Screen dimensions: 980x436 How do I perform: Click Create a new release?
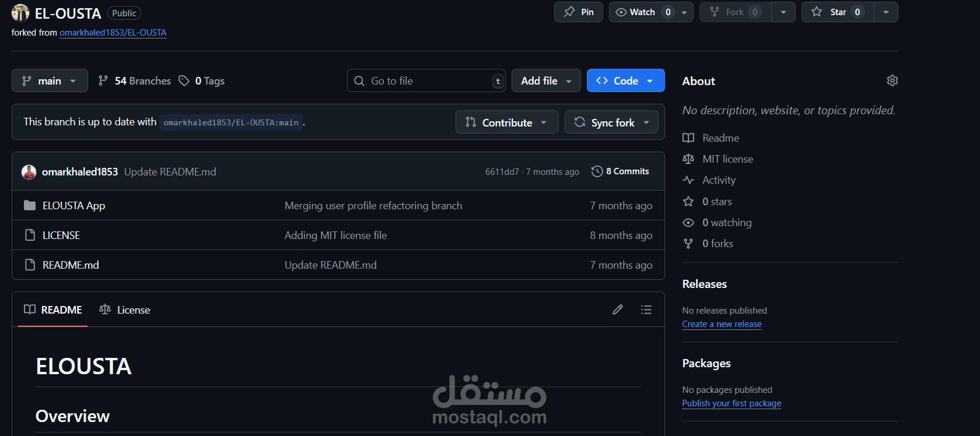point(722,324)
